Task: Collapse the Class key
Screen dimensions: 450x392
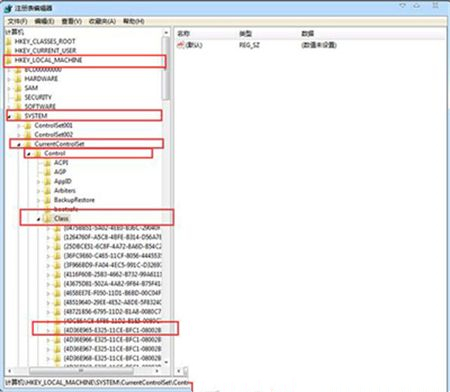Action: [38, 219]
